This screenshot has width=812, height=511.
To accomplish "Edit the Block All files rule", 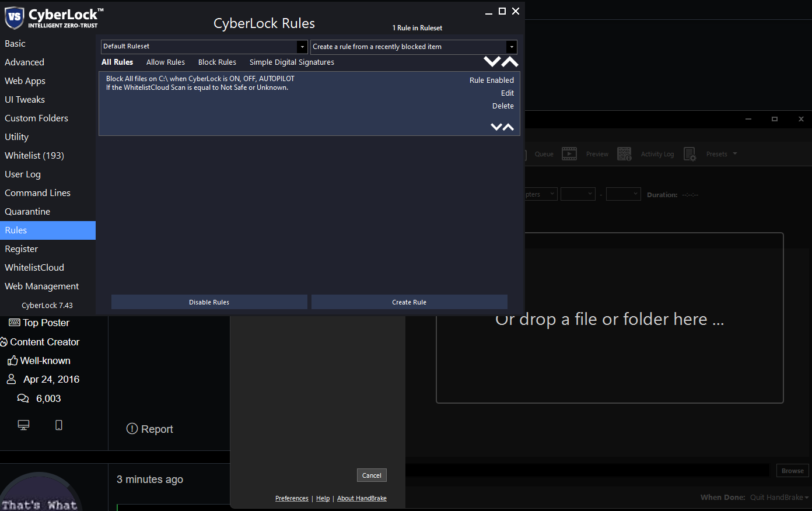I will (x=508, y=93).
